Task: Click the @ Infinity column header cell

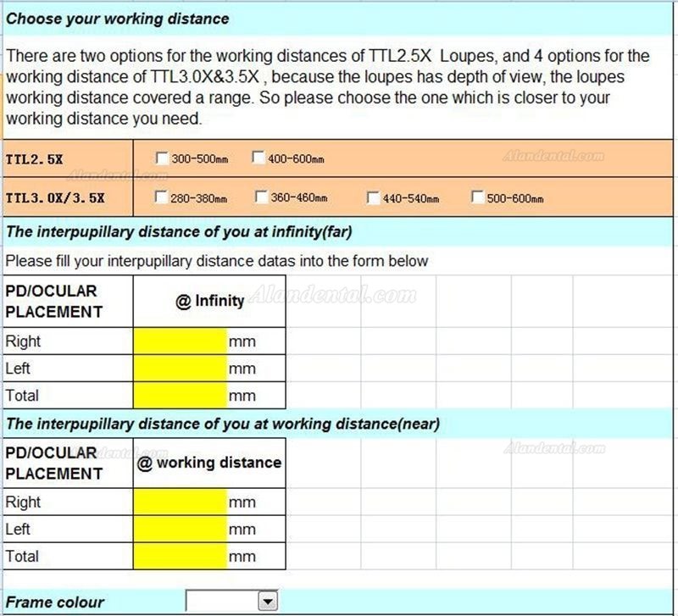Action: point(209,301)
